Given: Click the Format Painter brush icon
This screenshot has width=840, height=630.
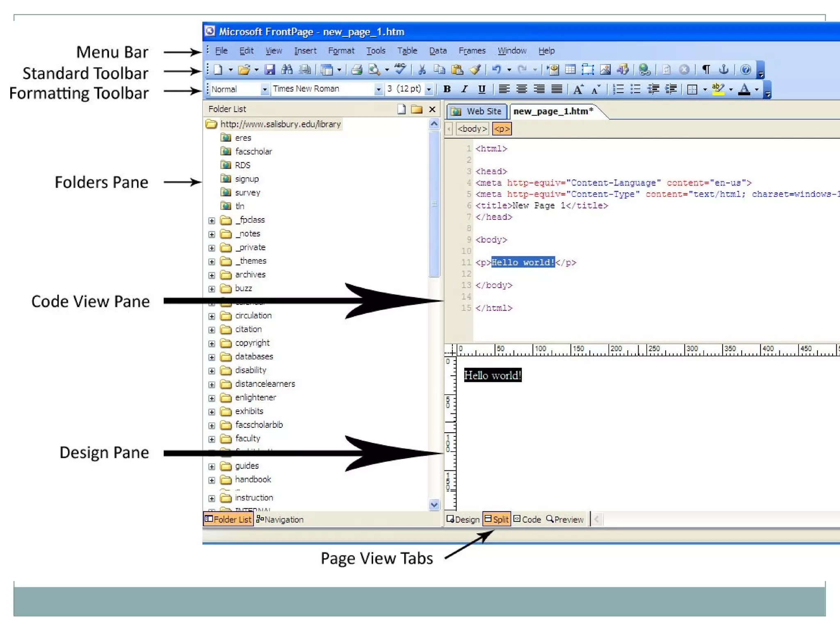Looking at the screenshot, I should 475,70.
